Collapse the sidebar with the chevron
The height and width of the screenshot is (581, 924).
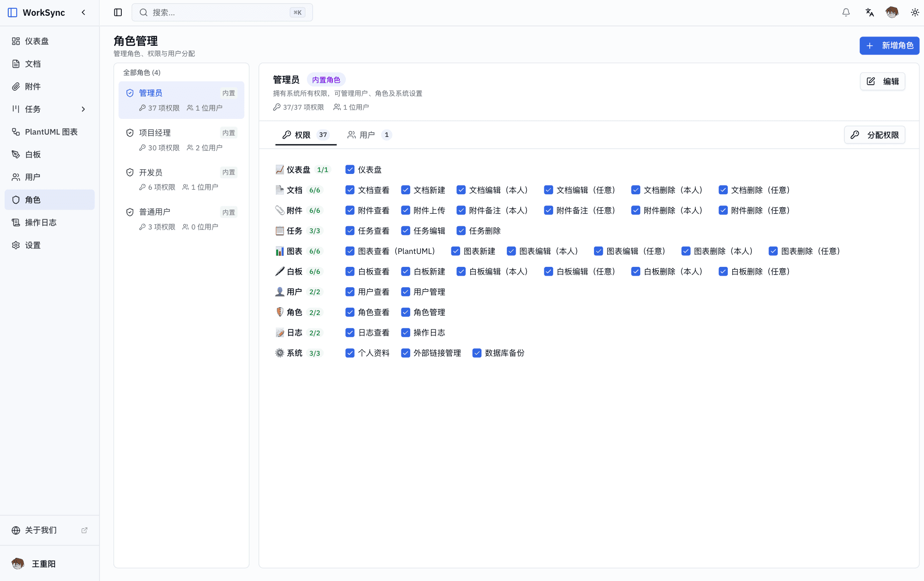click(83, 12)
